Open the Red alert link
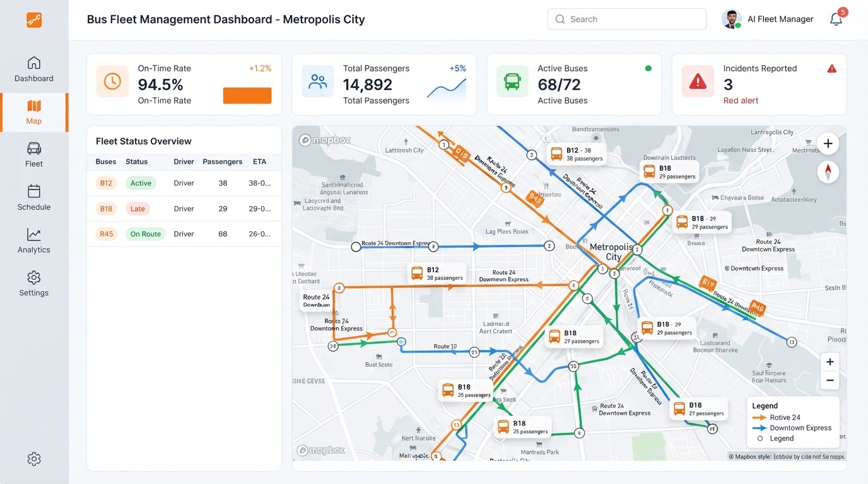The height and width of the screenshot is (484, 868). point(741,100)
